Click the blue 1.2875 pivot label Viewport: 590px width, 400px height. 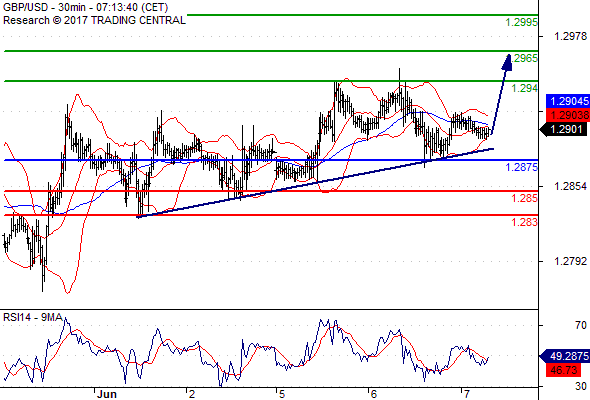coord(522,167)
